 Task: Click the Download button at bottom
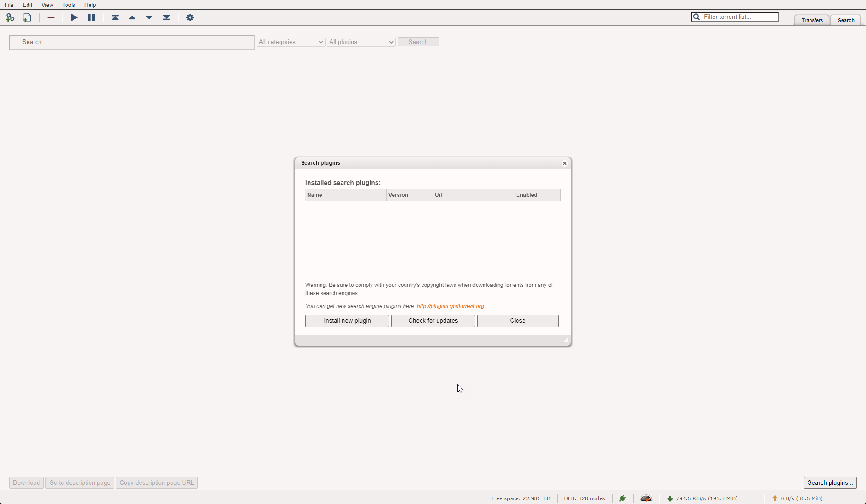point(26,482)
